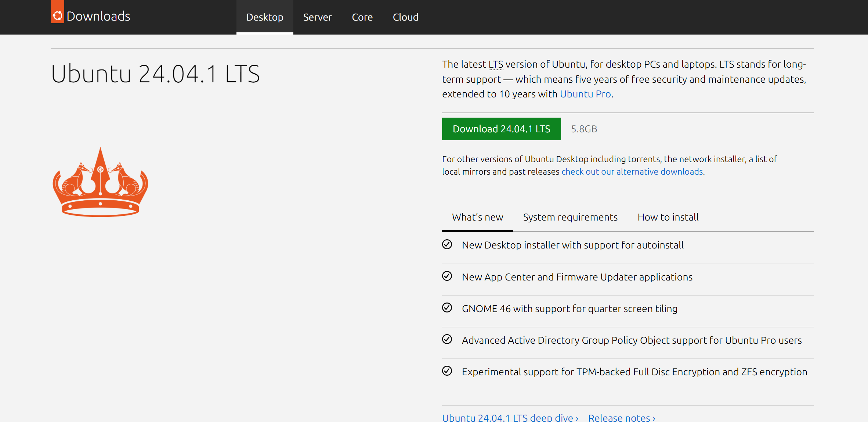This screenshot has width=868, height=422.
Task: Click text 'New Desktop installer with support for autoinstall'
Action: pos(573,245)
